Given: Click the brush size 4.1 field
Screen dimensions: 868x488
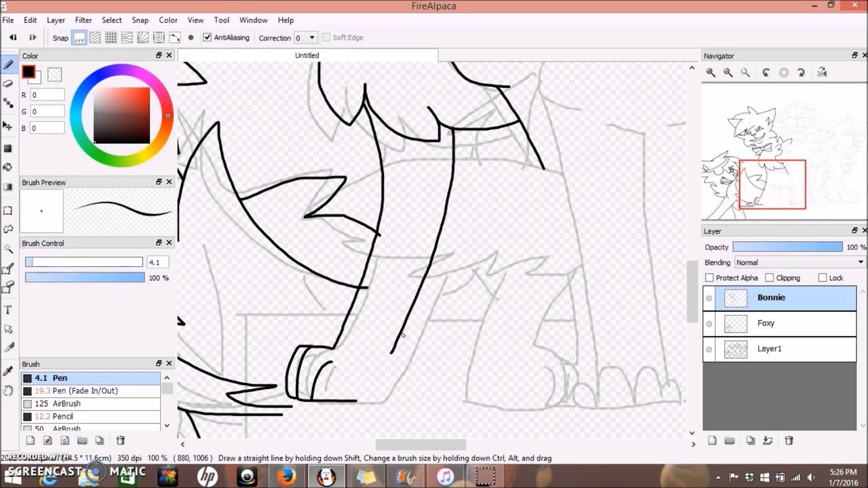Looking at the screenshot, I should point(157,262).
